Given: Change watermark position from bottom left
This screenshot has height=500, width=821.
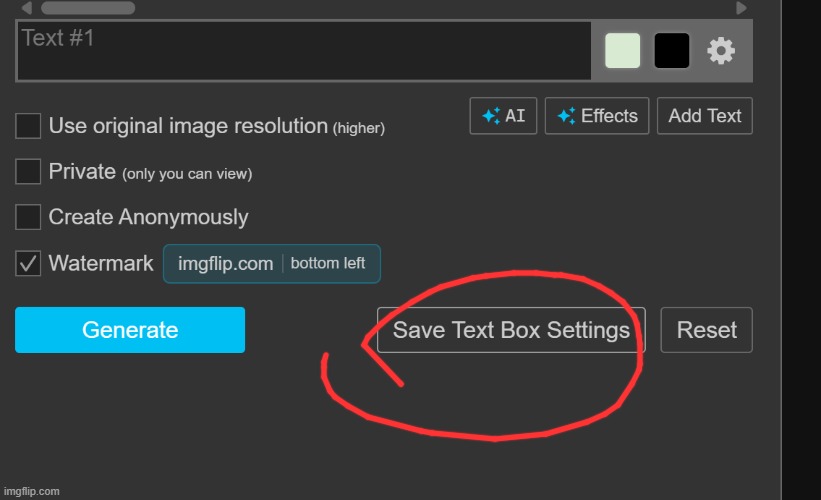Looking at the screenshot, I should pyautogui.click(x=328, y=264).
